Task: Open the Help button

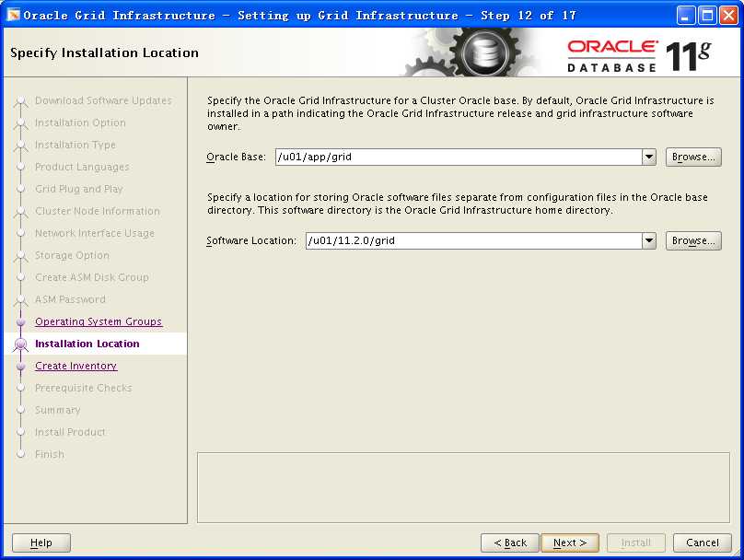Action: 41,542
